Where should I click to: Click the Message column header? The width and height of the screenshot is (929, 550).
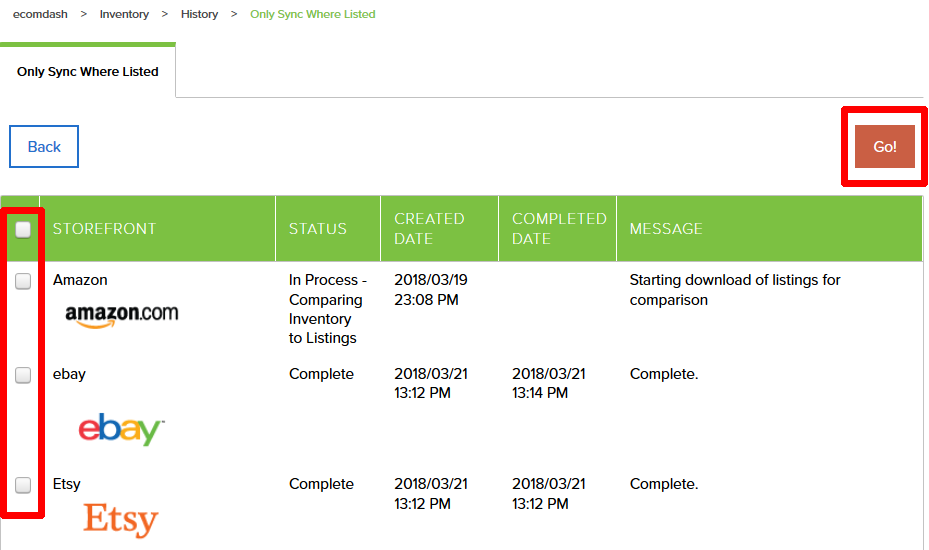[666, 229]
